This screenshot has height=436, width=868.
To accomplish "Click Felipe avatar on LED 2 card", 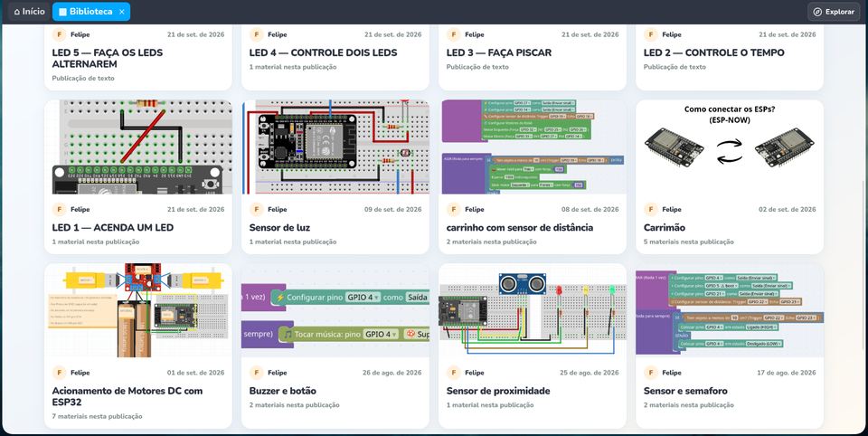I will click(650, 34).
